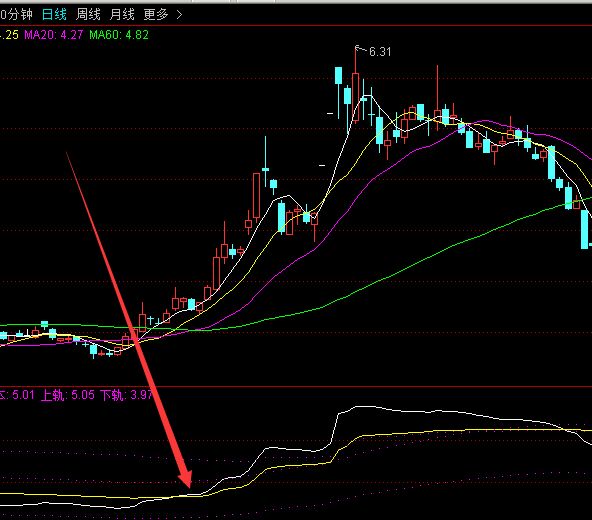This screenshot has width=592, height=520.
Task: Click the small dash marker left of cyan peak candle
Action: pyautogui.click(x=330, y=113)
